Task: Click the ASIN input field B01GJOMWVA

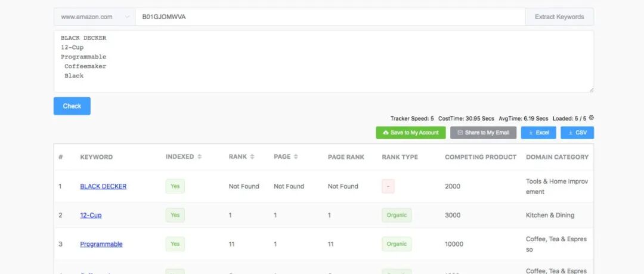Action: 330,17
